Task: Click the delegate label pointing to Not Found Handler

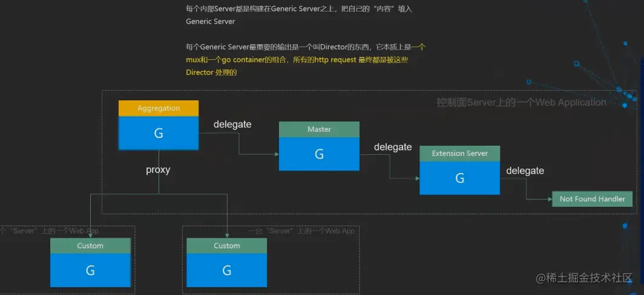Action: click(x=525, y=170)
